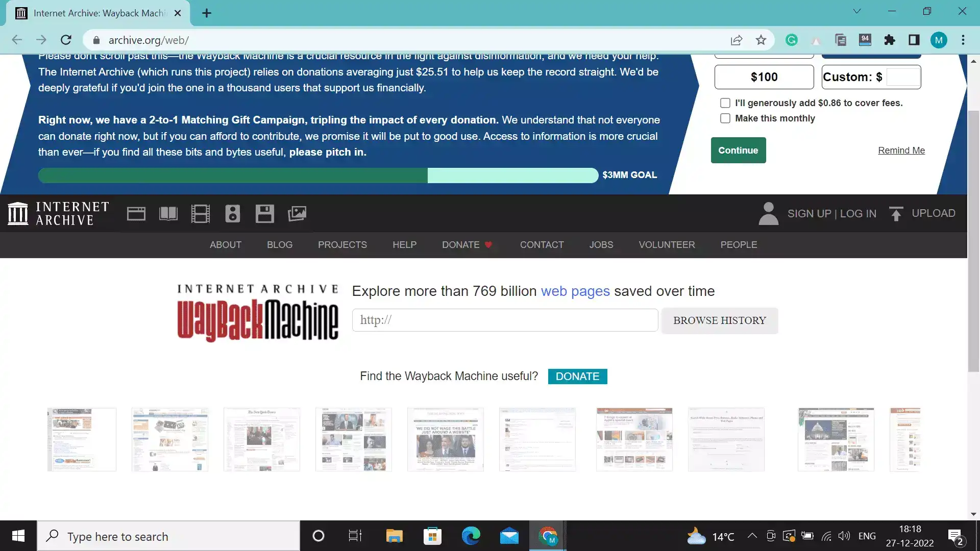Image resolution: width=980 pixels, height=551 pixels.
Task: Open the Chrome three-dot menu
Action: click(963, 40)
